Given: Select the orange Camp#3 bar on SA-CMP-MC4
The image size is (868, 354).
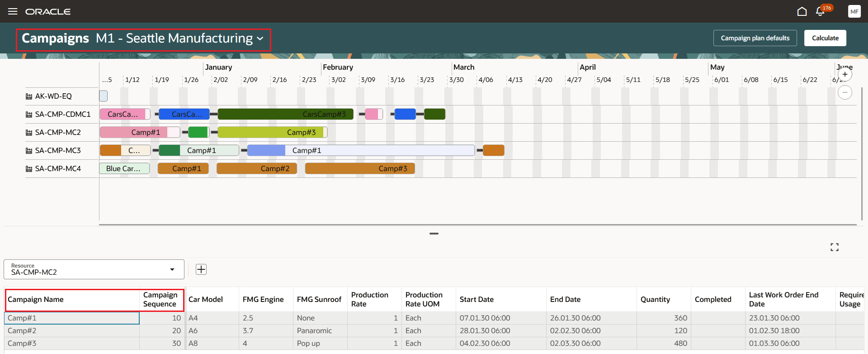Looking at the screenshot, I should [x=360, y=168].
